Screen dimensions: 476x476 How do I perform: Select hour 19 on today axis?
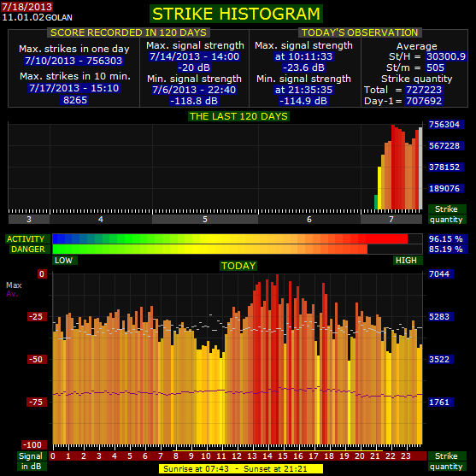[x=344, y=456]
